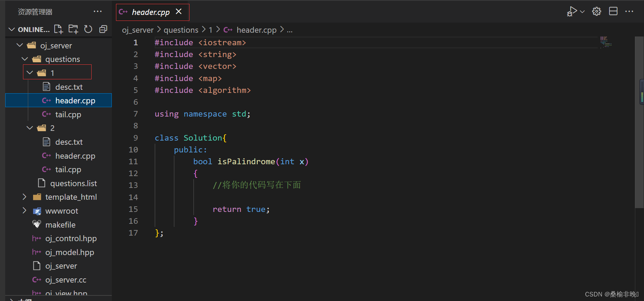Split the editor layout

pyautogui.click(x=613, y=11)
